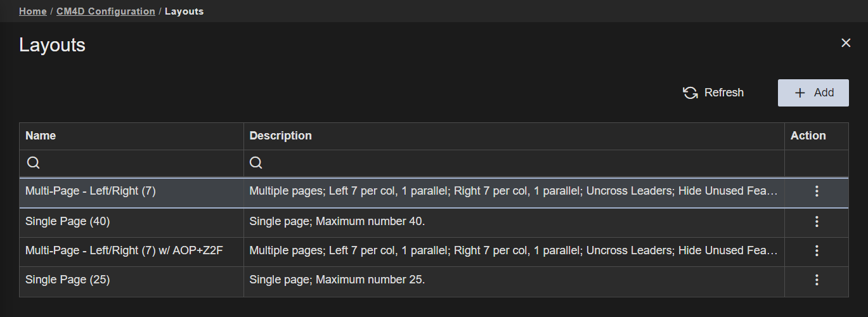Screen dimensions: 868x317
Task: Click the Name column search icon
Action: coord(34,163)
